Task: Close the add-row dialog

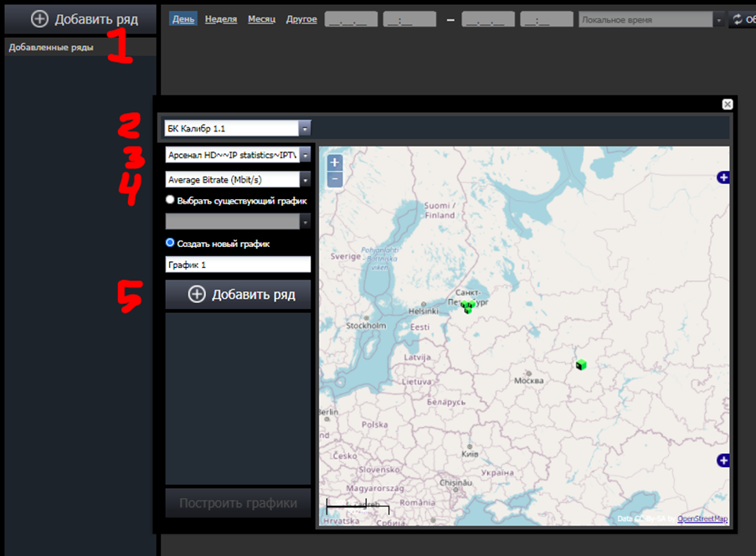Action: [x=728, y=104]
